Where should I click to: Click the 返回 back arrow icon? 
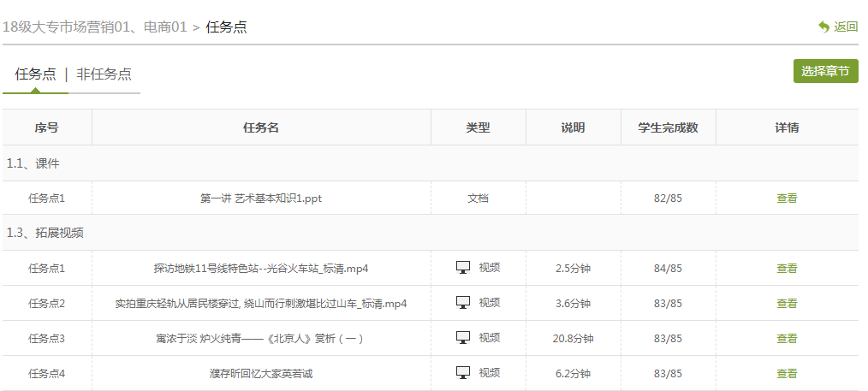point(823,27)
